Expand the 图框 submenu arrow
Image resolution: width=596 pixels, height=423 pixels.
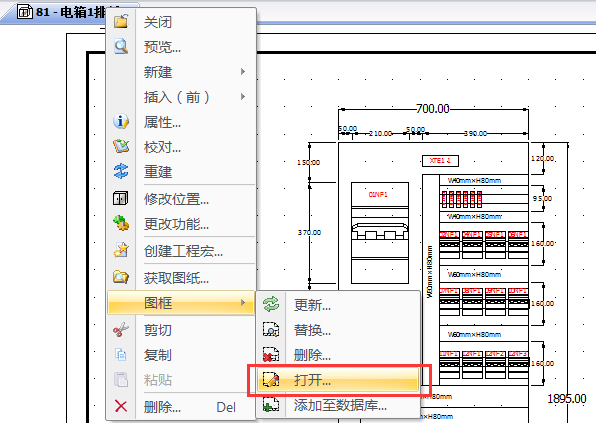(x=243, y=303)
